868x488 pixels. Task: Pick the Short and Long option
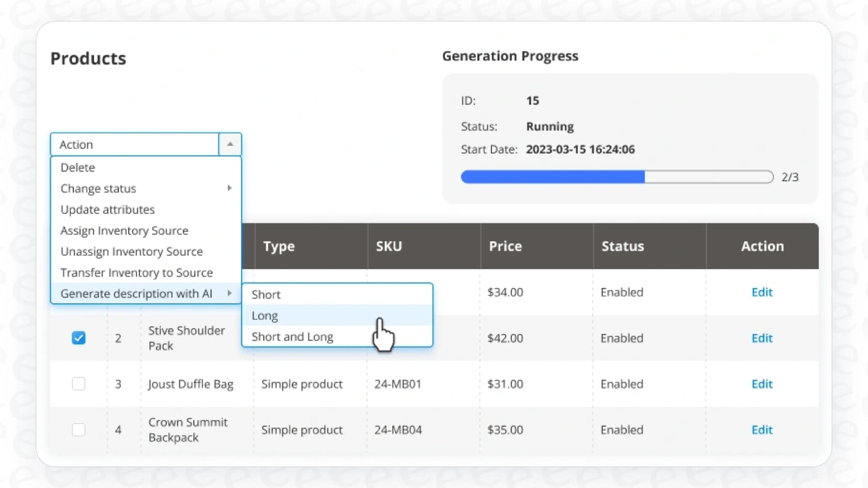(337, 337)
